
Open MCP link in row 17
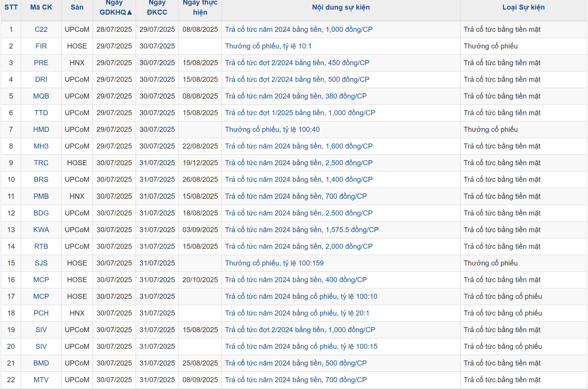click(x=41, y=297)
